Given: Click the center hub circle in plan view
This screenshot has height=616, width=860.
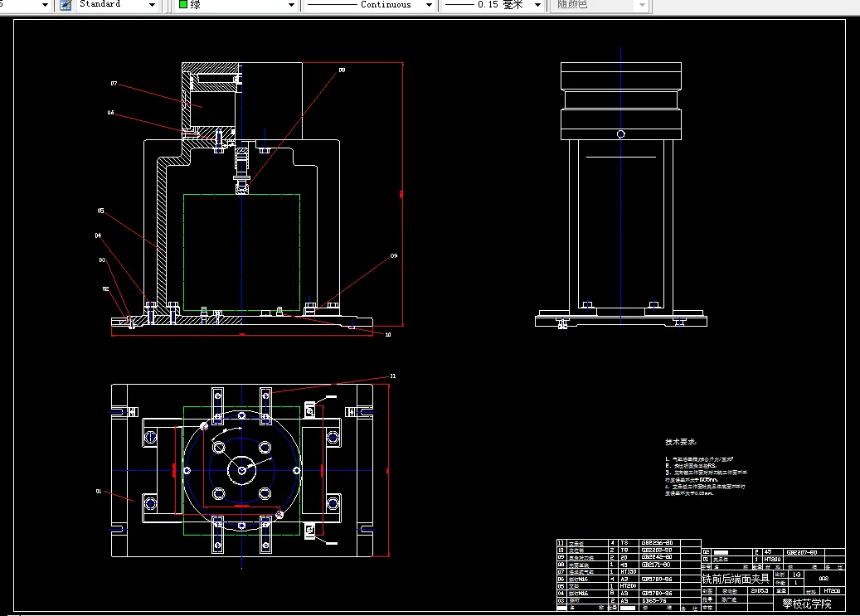Looking at the screenshot, I should coord(241,470).
